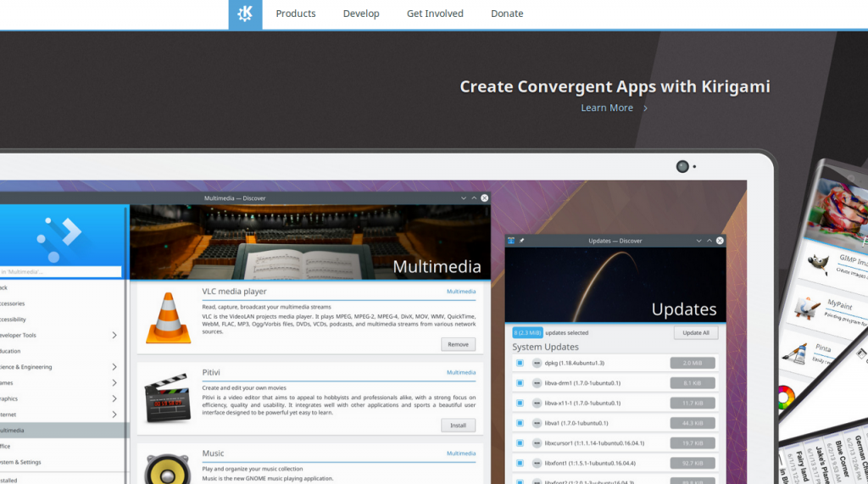Click the pin icon in Updates title bar

(x=521, y=241)
